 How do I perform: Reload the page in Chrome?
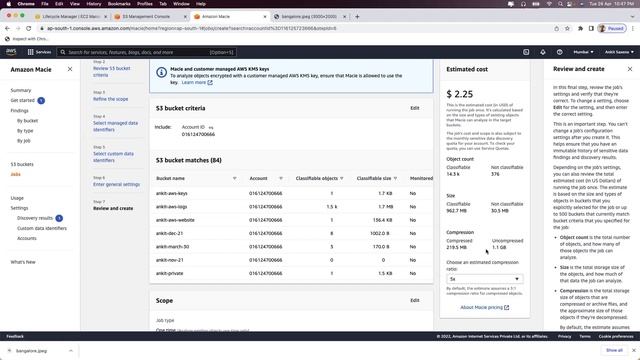tap(29, 28)
